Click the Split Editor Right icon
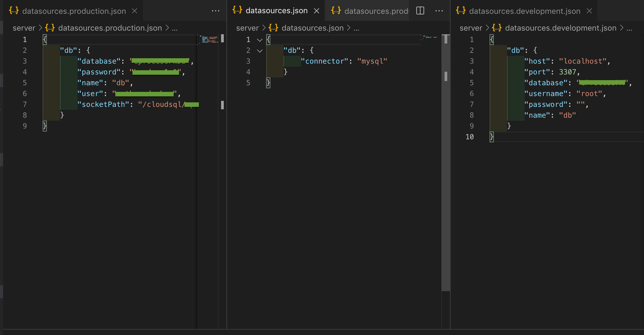The image size is (644, 335). pyautogui.click(x=420, y=11)
